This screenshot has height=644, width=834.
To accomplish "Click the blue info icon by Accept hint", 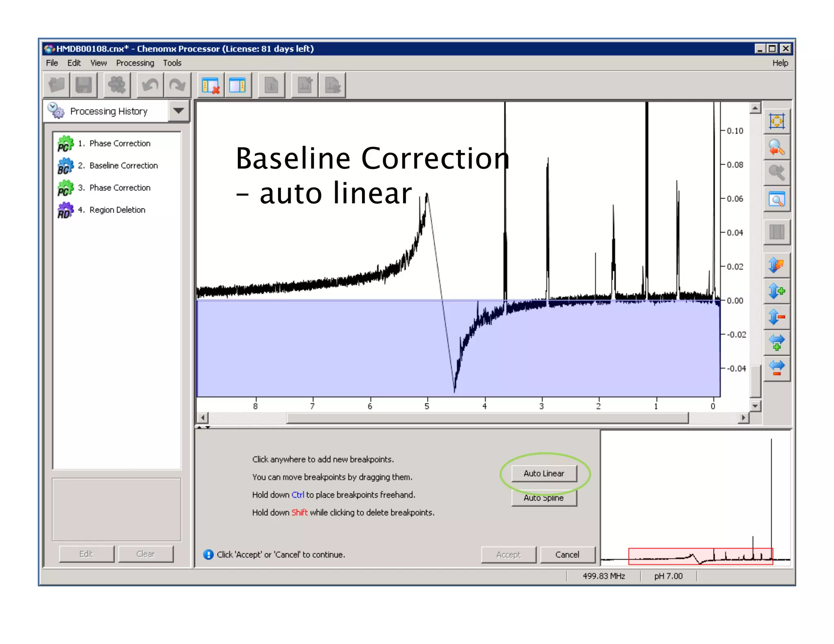I will coord(208,554).
